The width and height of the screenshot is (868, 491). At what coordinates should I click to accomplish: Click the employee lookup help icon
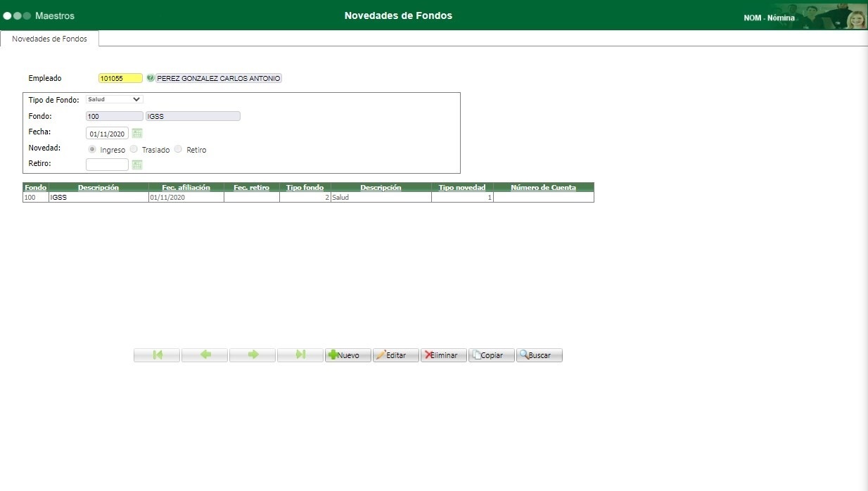[149, 78]
